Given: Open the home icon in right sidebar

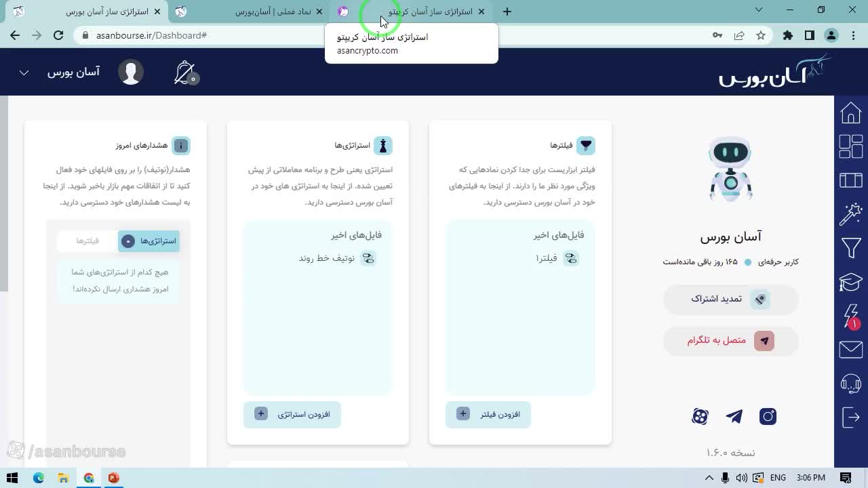Looking at the screenshot, I should click(x=850, y=113).
